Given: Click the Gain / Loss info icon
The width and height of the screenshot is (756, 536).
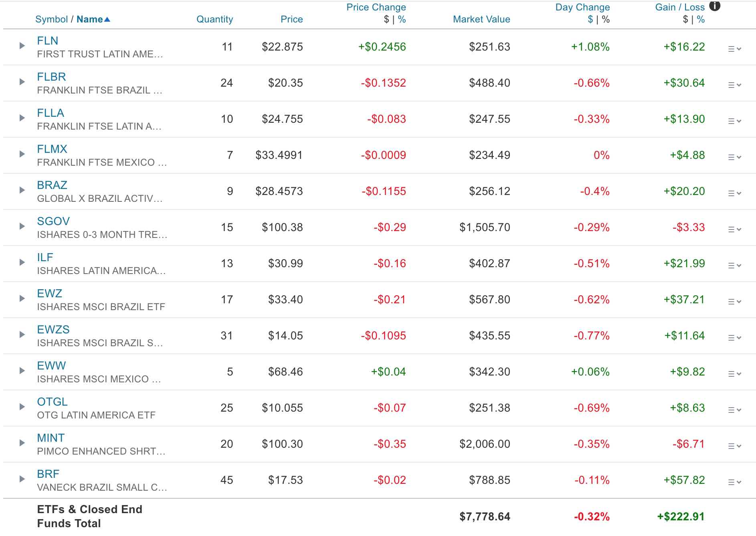Looking at the screenshot, I should [714, 6].
